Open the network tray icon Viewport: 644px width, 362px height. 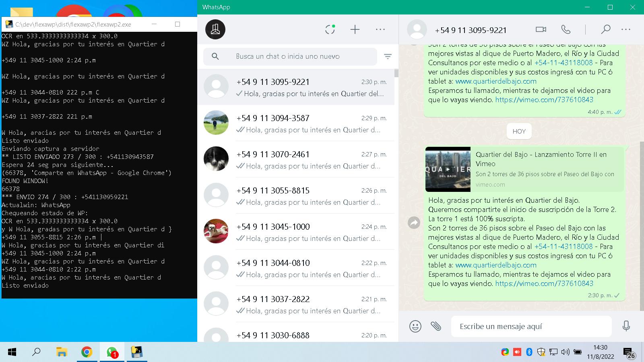coord(553,352)
